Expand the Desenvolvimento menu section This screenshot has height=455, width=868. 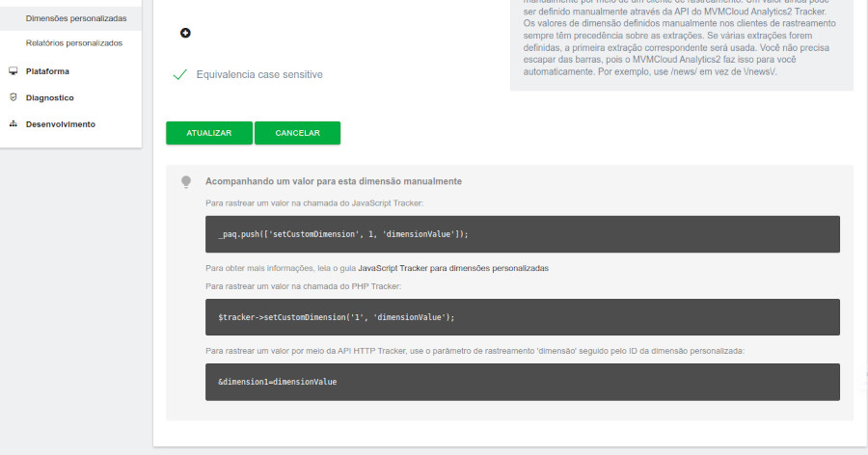click(x=60, y=124)
